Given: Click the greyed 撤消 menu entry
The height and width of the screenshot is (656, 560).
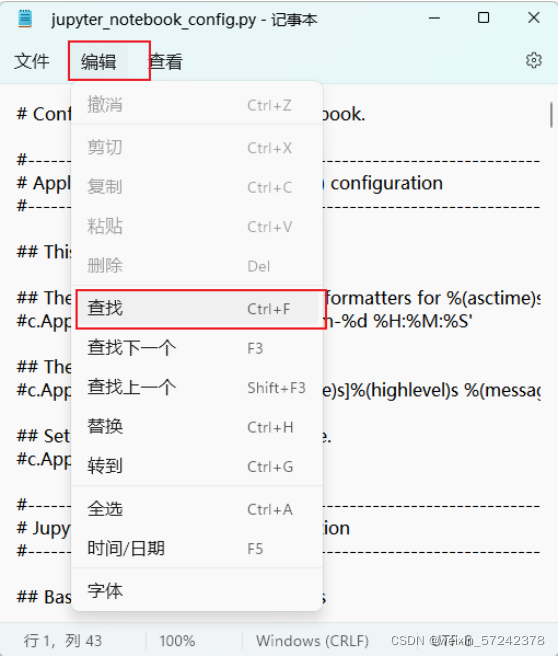Looking at the screenshot, I should coord(198,105).
